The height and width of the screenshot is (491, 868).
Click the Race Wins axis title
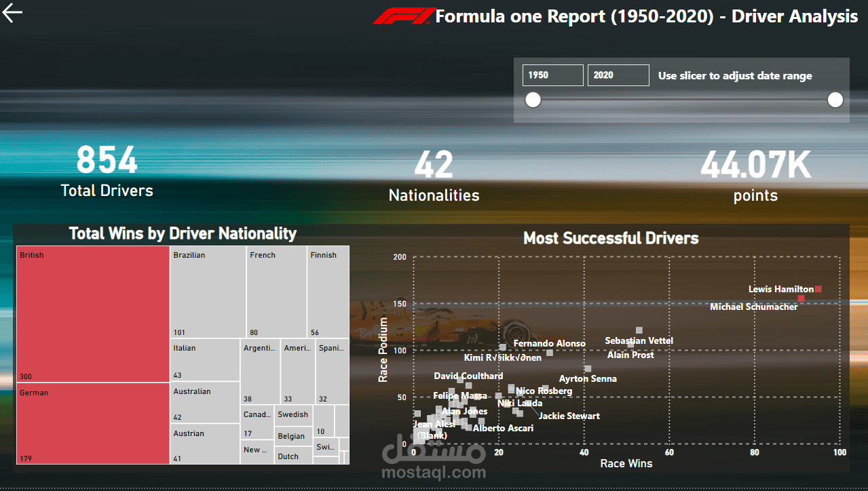click(626, 463)
